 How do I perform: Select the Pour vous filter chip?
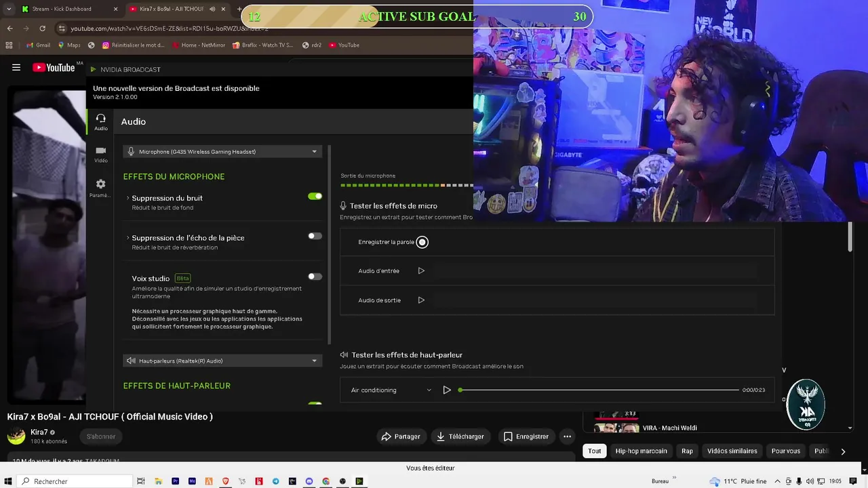pyautogui.click(x=785, y=451)
